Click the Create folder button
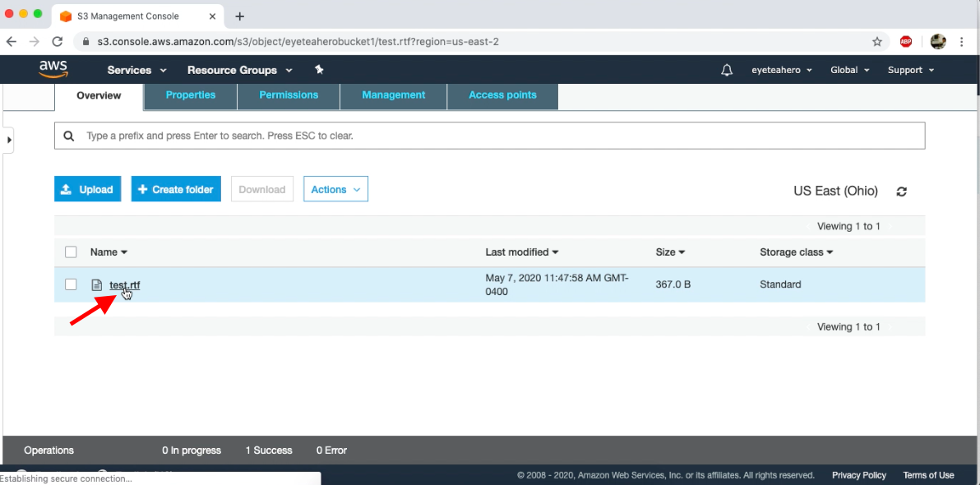This screenshot has height=485, width=980. point(175,188)
